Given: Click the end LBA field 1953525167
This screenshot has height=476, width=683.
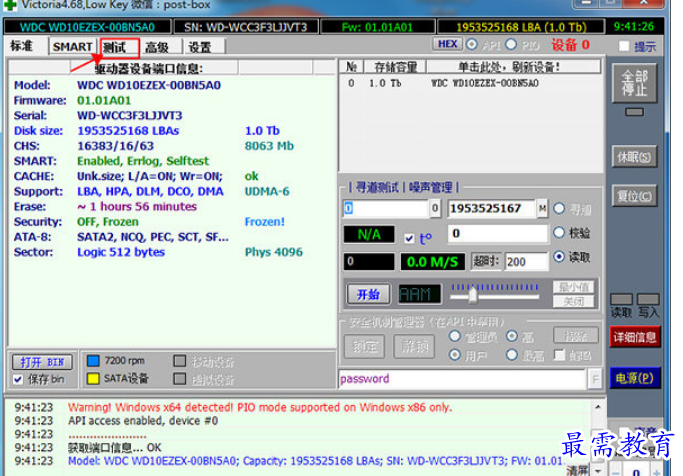Looking at the screenshot, I should (x=491, y=208).
